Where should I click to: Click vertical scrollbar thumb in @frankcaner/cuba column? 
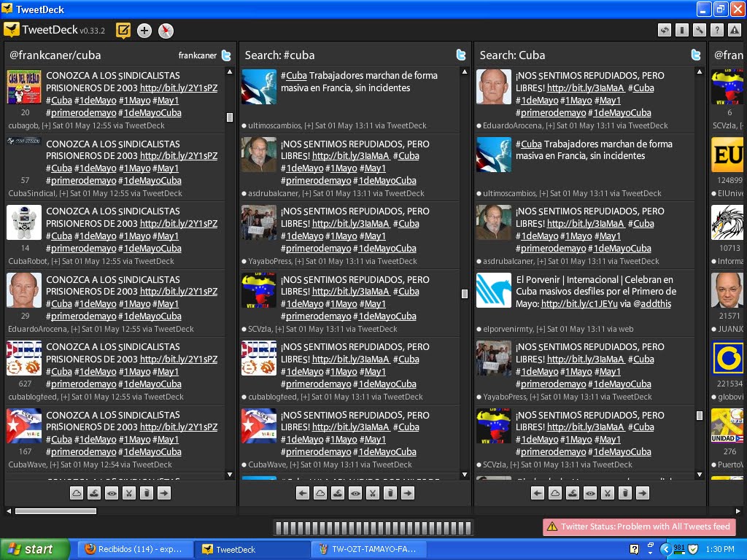click(x=230, y=117)
